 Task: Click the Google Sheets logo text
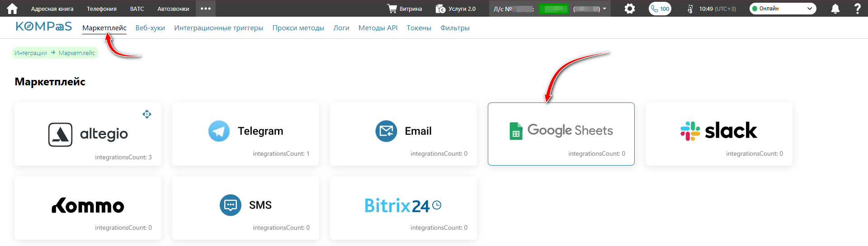pyautogui.click(x=570, y=130)
